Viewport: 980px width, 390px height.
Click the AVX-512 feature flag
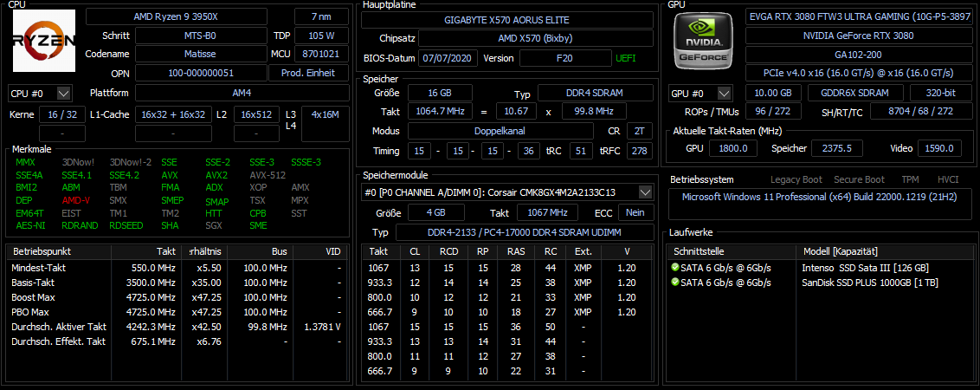point(268,175)
